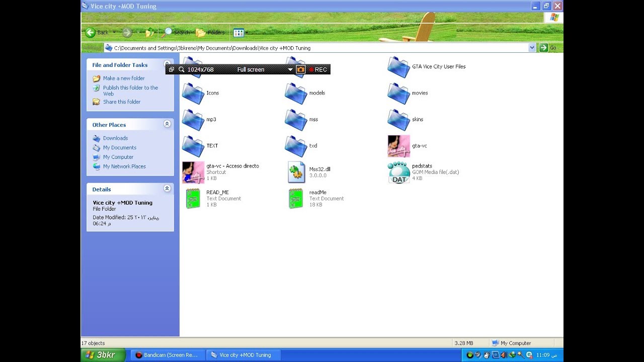Select the TEXT folder
644x362 pixels.
tap(200, 146)
